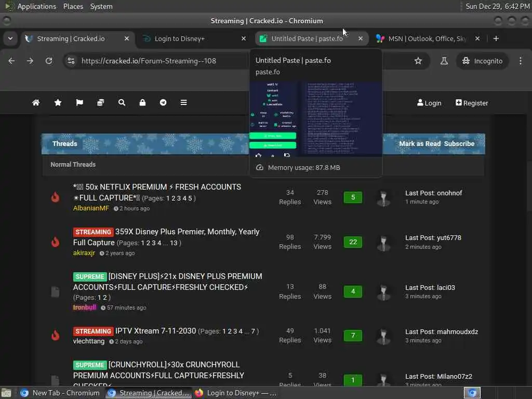The image size is (532, 399).
Task: Open the Telegram icon link
Action: point(163,103)
